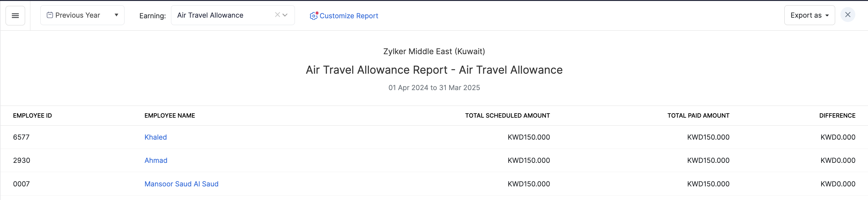868x200 pixels.
Task: Click the settings gear beside Customize Report
Action: (x=313, y=16)
